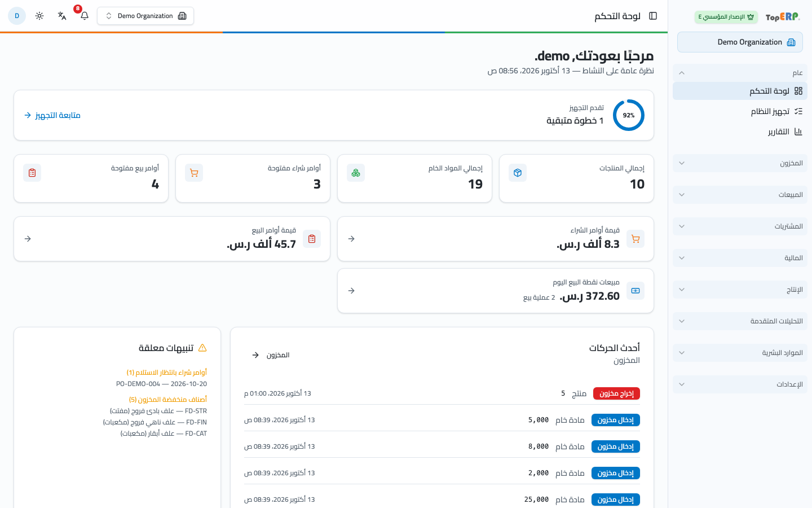Toggle the sidebar panel icon
812x508 pixels.
click(x=653, y=16)
